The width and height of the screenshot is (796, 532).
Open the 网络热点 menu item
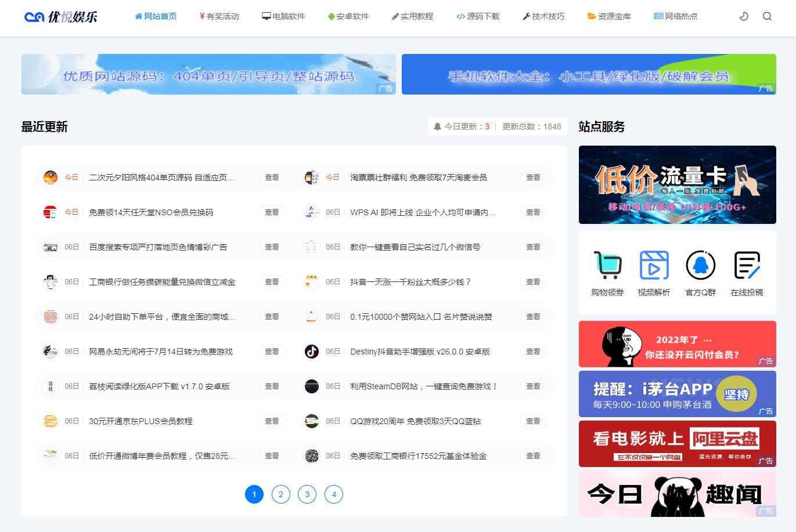click(676, 16)
